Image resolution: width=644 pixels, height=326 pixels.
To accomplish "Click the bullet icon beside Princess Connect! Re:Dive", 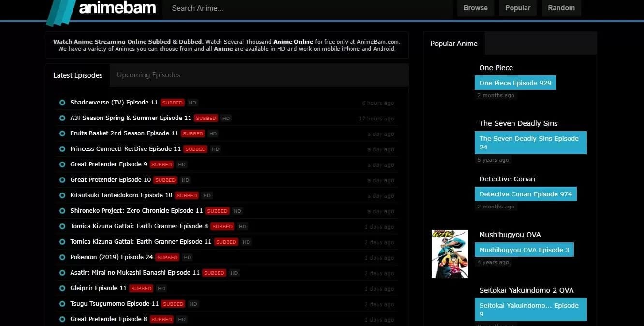I will pyautogui.click(x=62, y=149).
